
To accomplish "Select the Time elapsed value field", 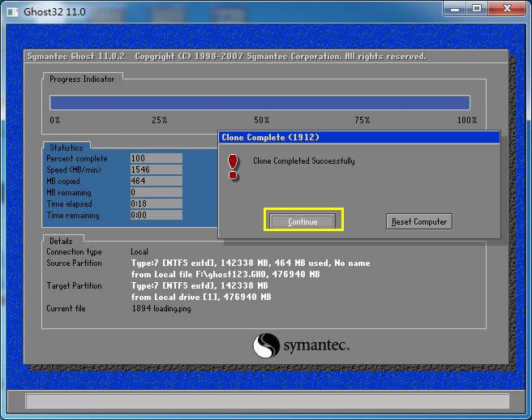I will pos(156,204).
